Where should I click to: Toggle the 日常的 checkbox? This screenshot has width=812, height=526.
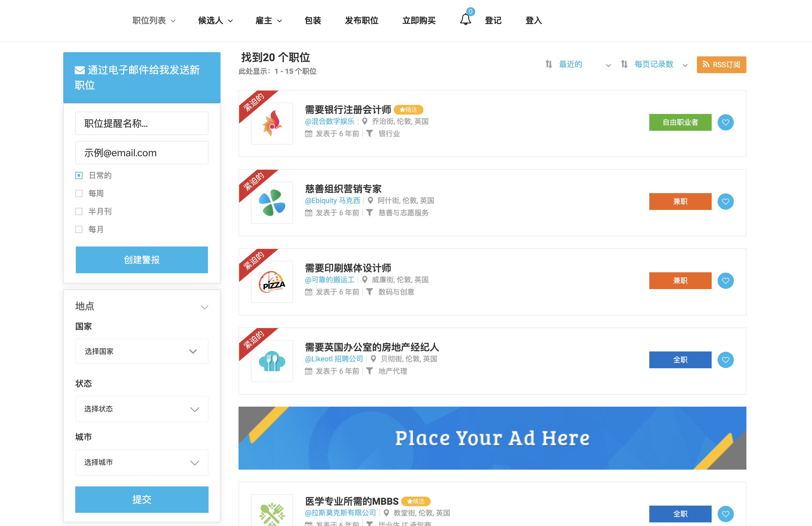pos(79,175)
